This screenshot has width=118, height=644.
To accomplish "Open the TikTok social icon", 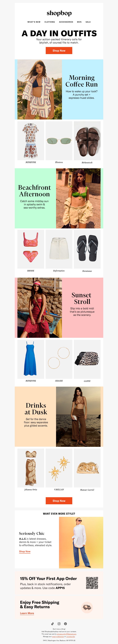I will [53, 624].
